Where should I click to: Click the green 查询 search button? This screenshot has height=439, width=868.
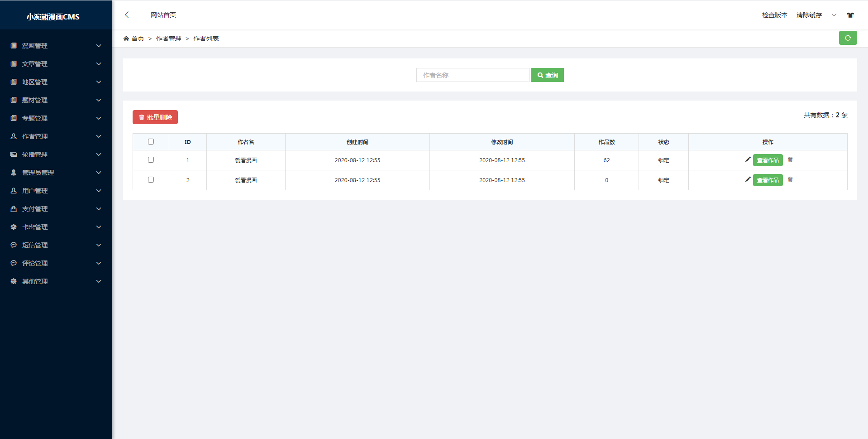click(x=547, y=75)
